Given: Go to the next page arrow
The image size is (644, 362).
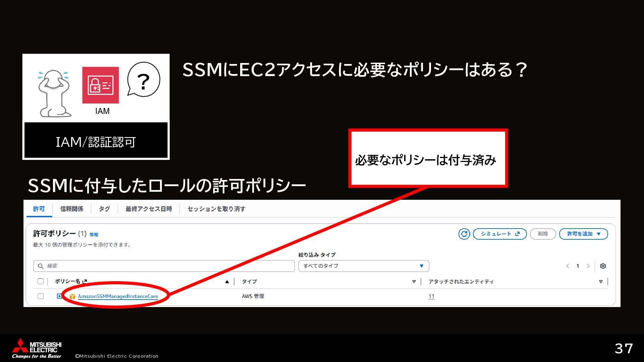Looking at the screenshot, I should [588, 266].
